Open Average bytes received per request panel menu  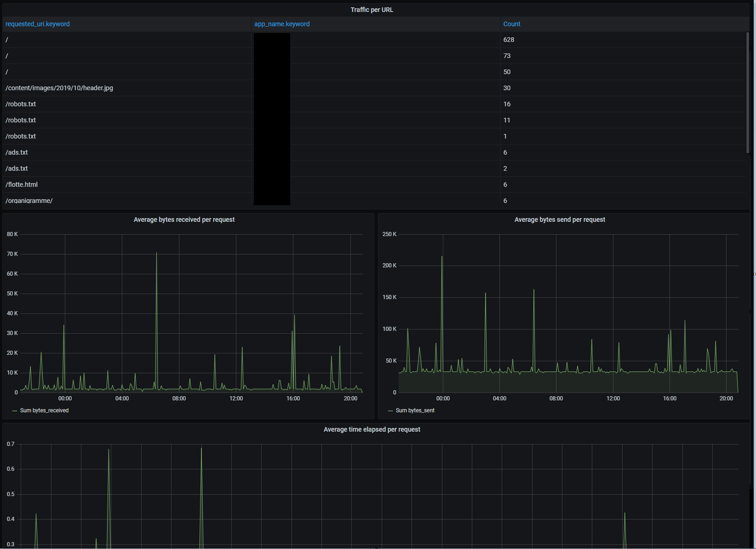[x=184, y=220]
